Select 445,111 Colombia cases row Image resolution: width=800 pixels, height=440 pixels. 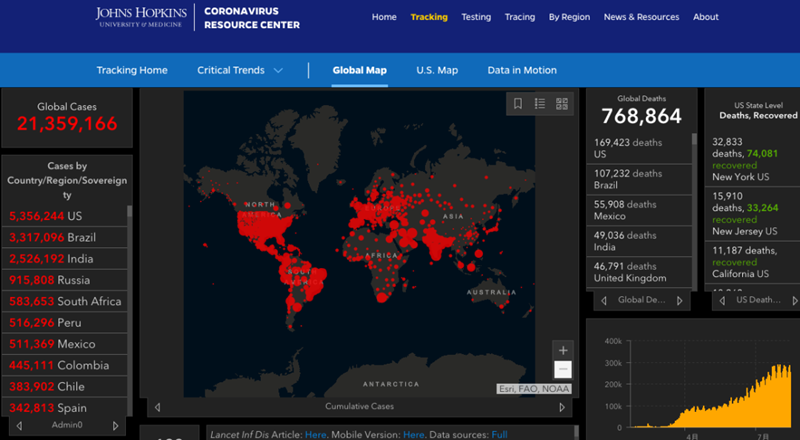click(64, 365)
